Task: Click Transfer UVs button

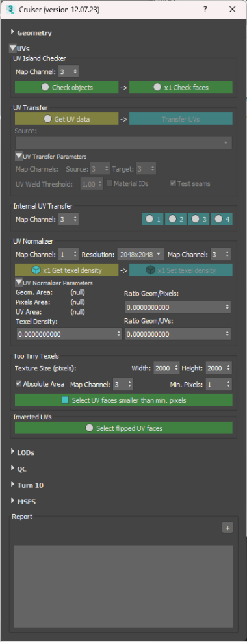Action: [181, 119]
